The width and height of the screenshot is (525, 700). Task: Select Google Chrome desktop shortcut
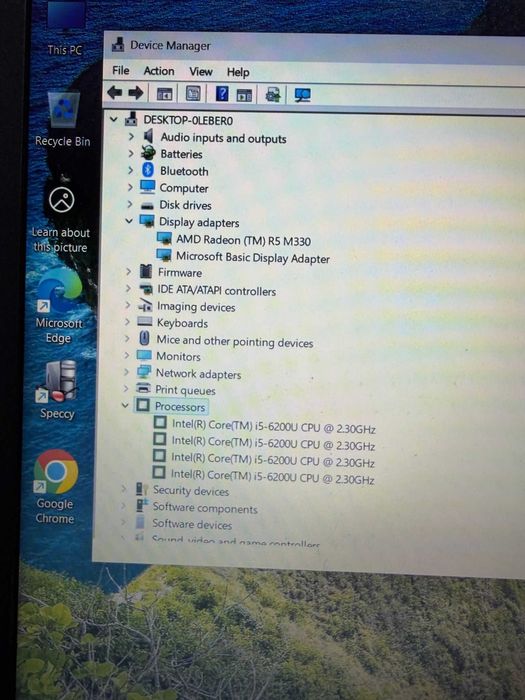55,488
